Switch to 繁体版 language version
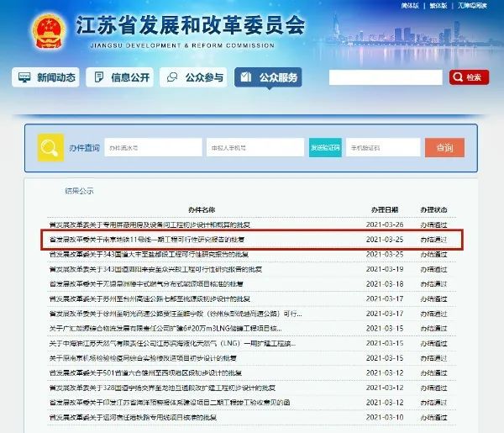This screenshot has width=504, height=433. [438, 6]
